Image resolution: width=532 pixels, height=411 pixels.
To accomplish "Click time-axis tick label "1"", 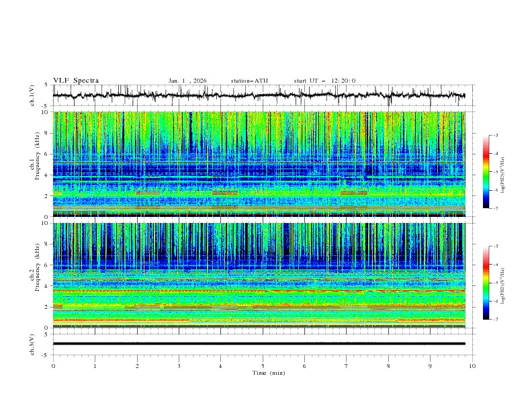I will coord(95,366).
